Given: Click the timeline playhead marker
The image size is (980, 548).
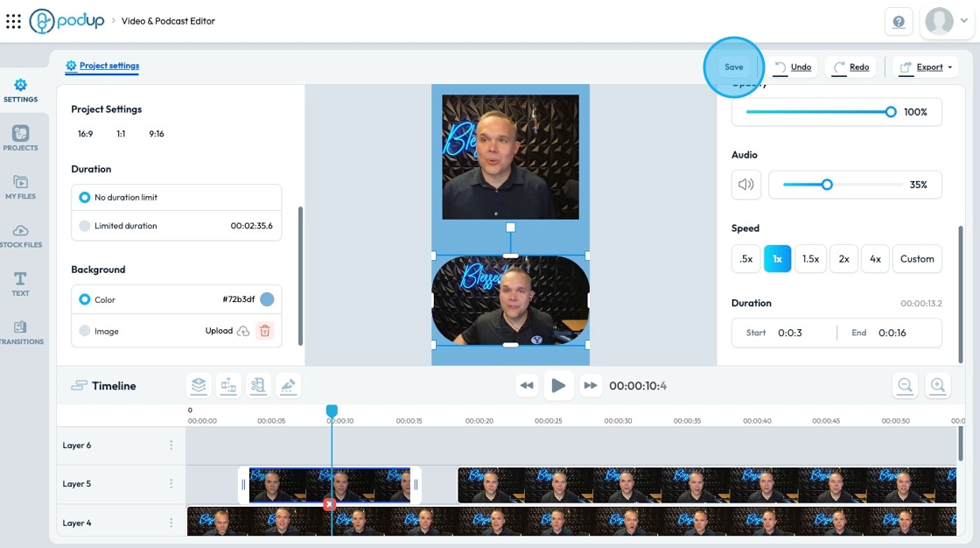Looking at the screenshot, I should [x=332, y=411].
